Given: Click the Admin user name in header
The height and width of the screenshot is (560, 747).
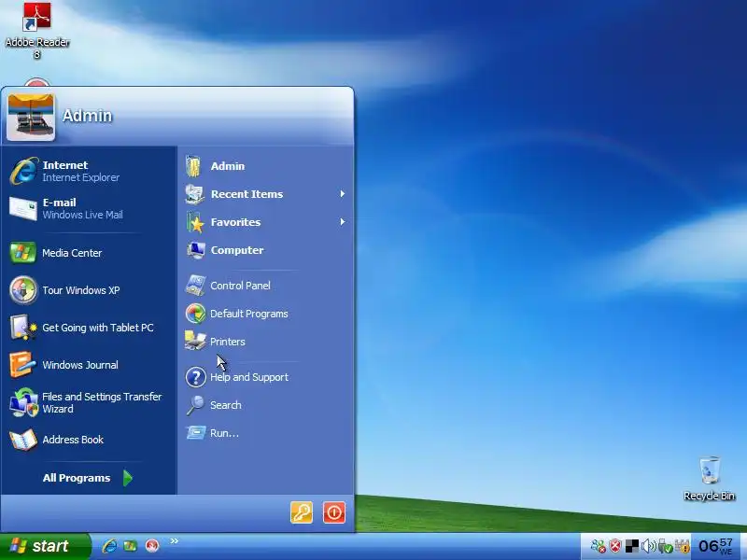Looking at the screenshot, I should coord(87,115).
